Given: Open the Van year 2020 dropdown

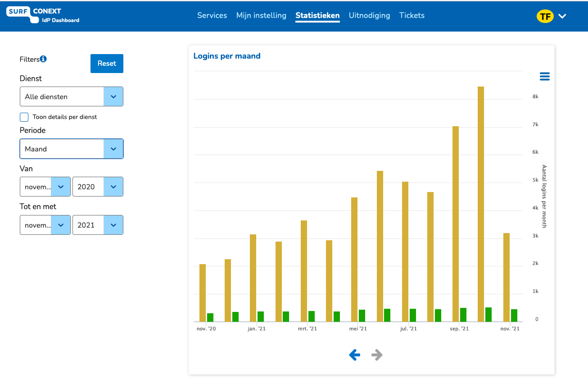Looking at the screenshot, I should 98,187.
